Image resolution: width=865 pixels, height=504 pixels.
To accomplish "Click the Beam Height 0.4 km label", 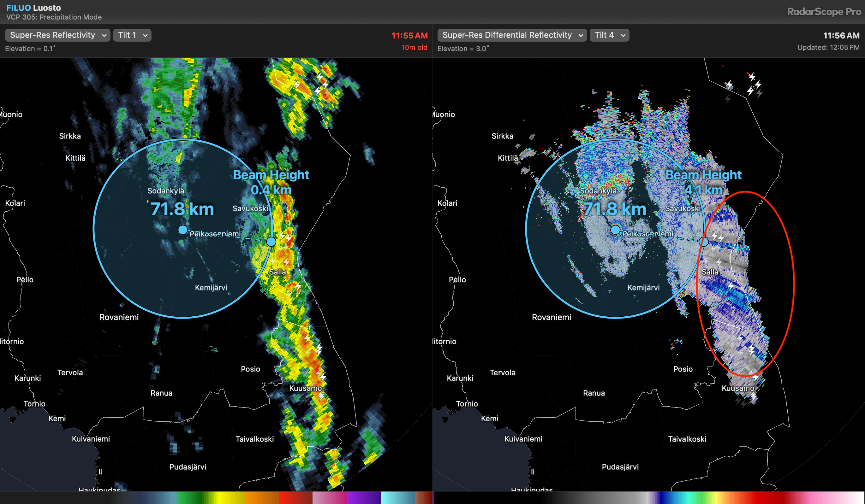I will pos(271,182).
